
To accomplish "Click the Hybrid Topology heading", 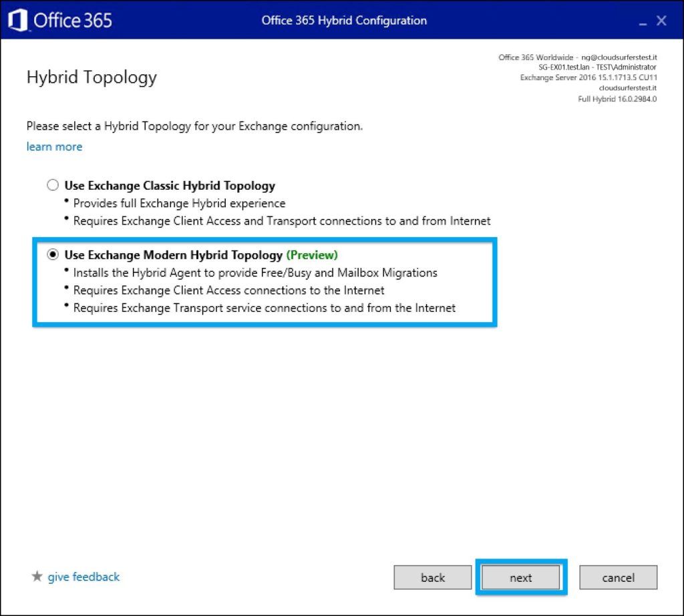I will click(92, 78).
